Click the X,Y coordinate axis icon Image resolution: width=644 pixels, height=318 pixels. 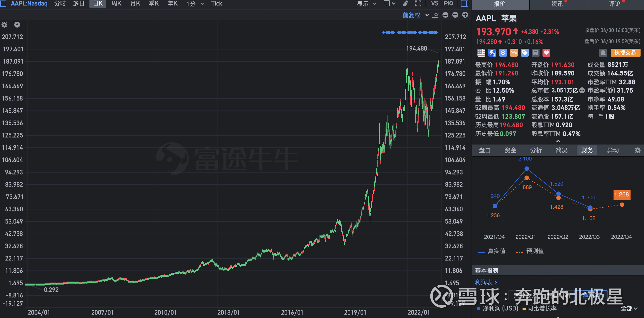[x=435, y=15]
